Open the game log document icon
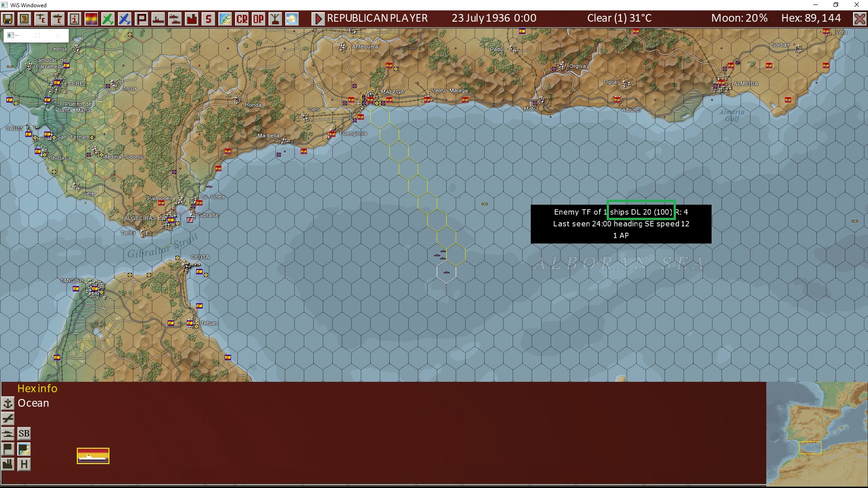Screen dimensions: 868x488 [x=23, y=19]
